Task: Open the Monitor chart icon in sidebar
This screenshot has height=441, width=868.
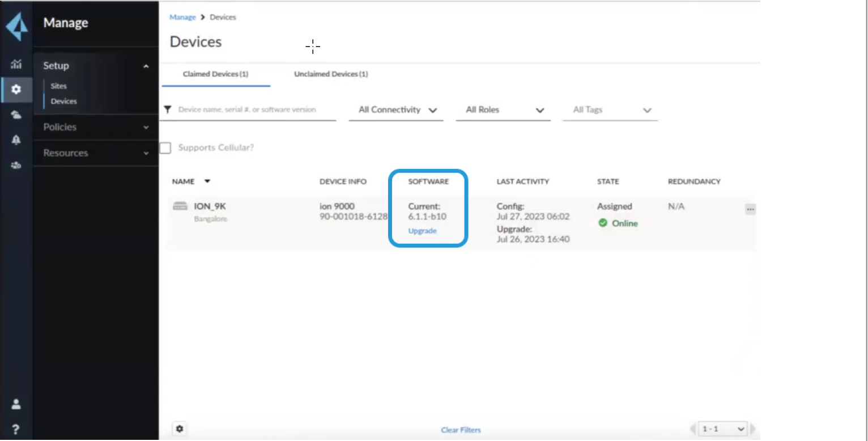Action: (x=16, y=64)
